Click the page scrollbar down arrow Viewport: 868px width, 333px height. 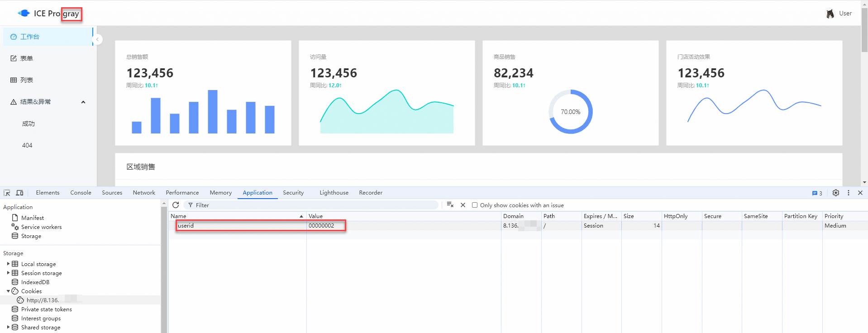[864, 182]
